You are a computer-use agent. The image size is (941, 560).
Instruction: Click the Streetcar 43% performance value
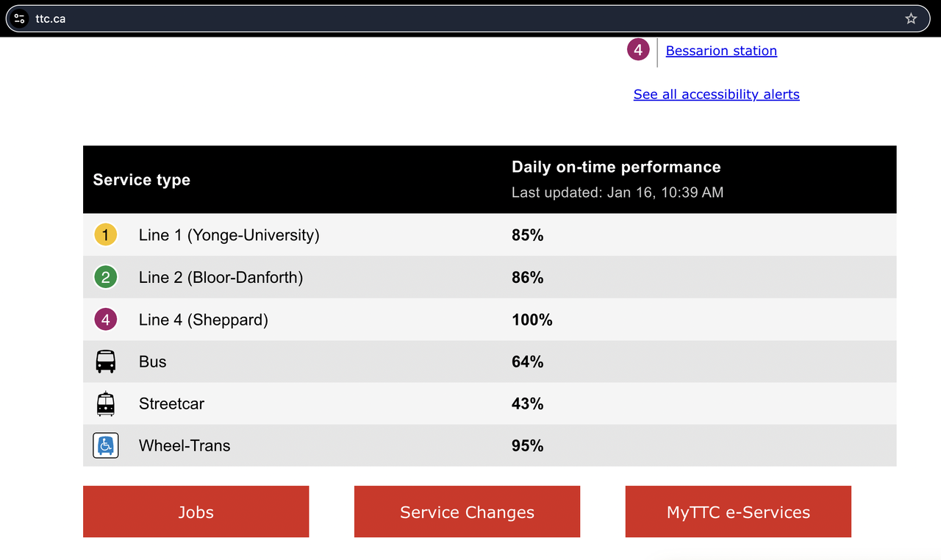pos(527,403)
